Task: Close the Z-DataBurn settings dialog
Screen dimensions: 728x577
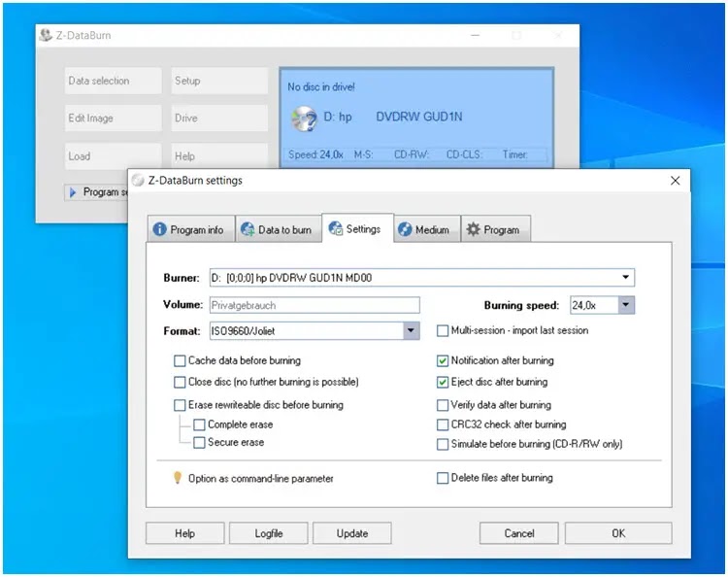Action: [x=675, y=181]
